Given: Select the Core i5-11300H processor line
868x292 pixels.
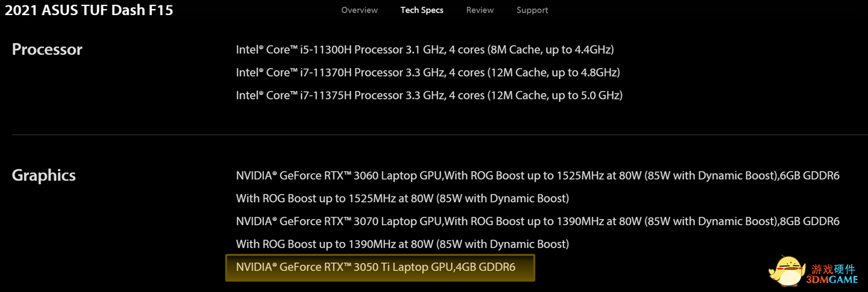Looking at the screenshot, I should pos(425,49).
